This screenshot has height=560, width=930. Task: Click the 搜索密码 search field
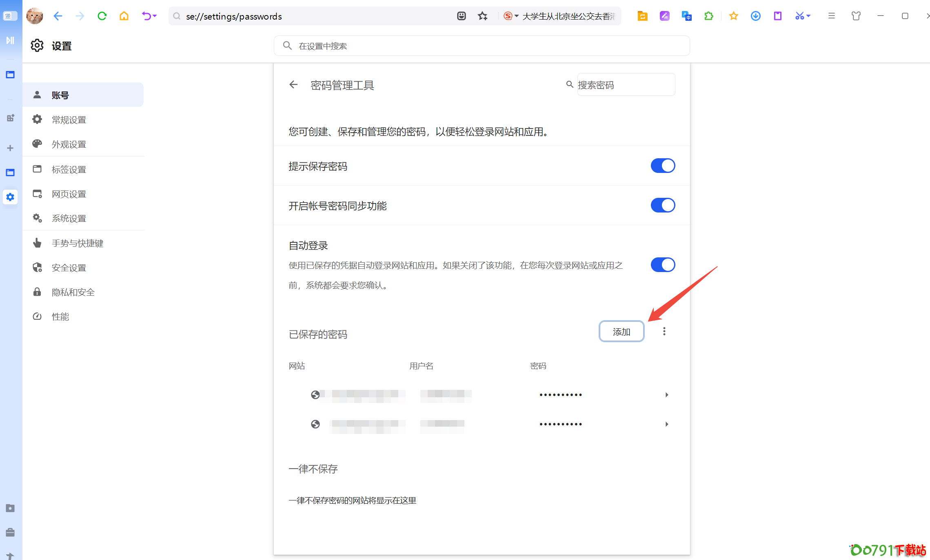coord(625,85)
